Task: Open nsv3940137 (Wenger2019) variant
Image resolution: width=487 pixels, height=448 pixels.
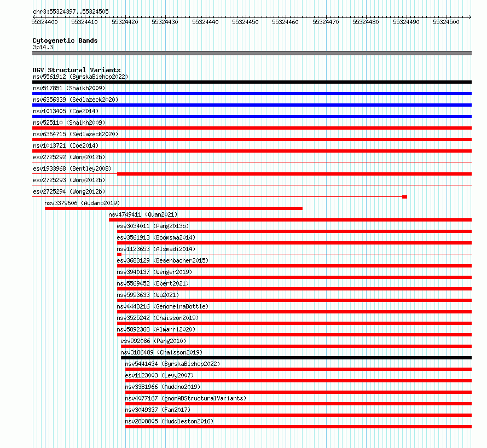Action: 154,272
